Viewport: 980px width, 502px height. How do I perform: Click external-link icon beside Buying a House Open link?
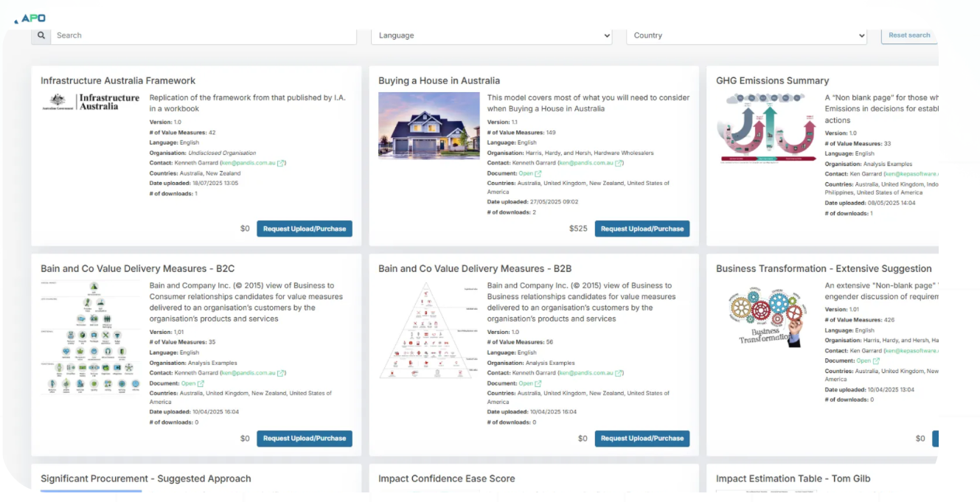pos(538,174)
